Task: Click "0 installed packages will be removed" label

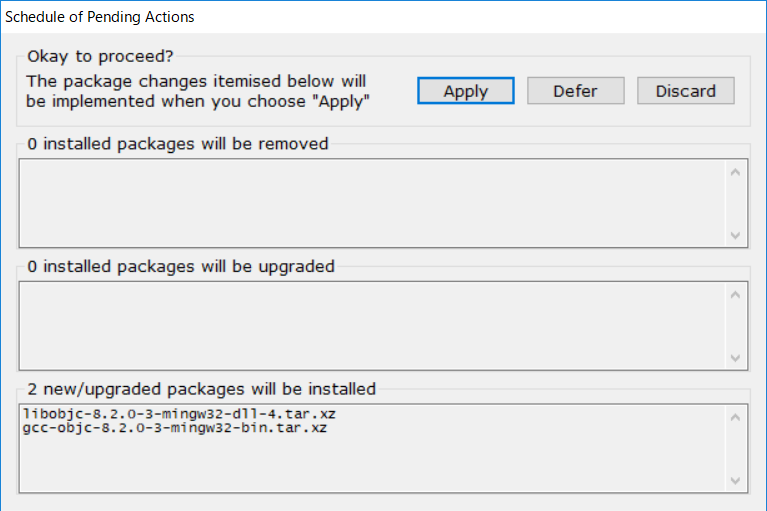Action: (178, 144)
